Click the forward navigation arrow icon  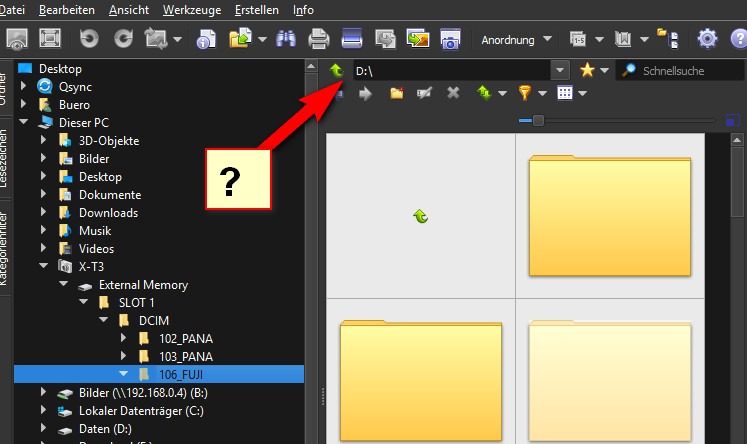(365, 93)
